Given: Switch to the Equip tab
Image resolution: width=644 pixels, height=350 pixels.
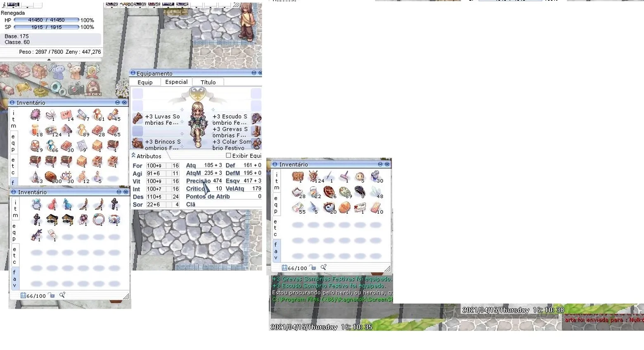Looking at the screenshot, I should pyautogui.click(x=145, y=82).
